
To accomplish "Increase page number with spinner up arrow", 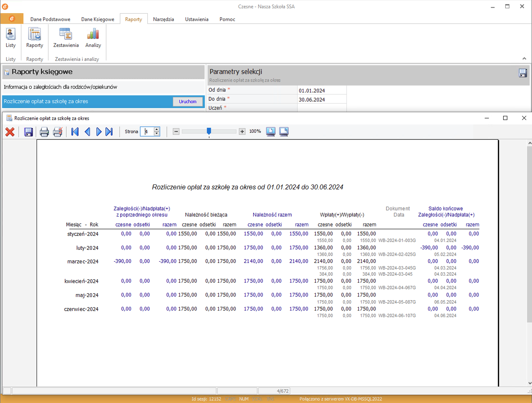I will 157,129.
